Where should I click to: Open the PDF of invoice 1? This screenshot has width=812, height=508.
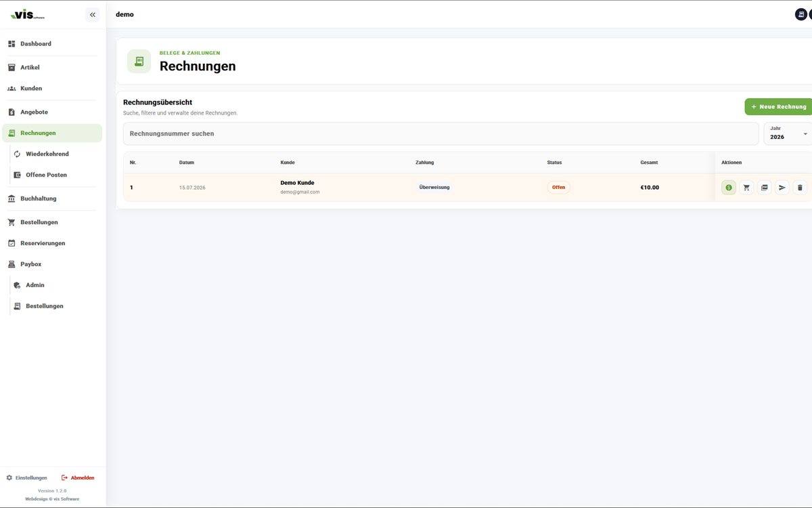point(764,188)
